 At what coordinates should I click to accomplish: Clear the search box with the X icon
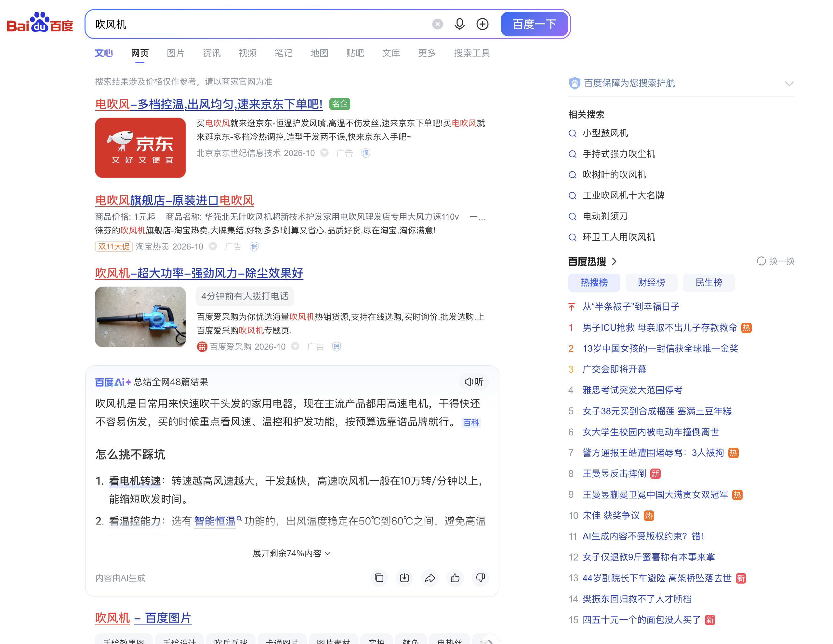coord(438,24)
